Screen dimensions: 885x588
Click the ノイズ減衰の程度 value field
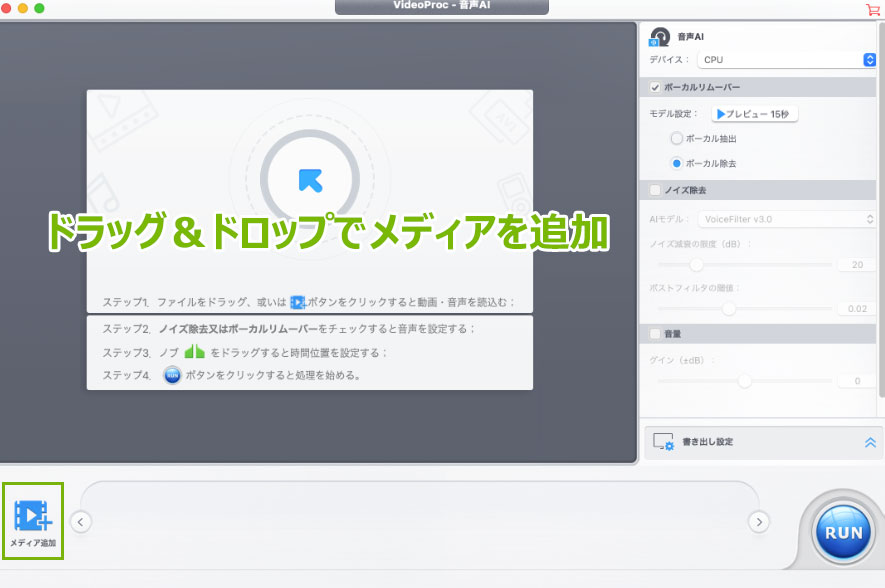tap(857, 265)
